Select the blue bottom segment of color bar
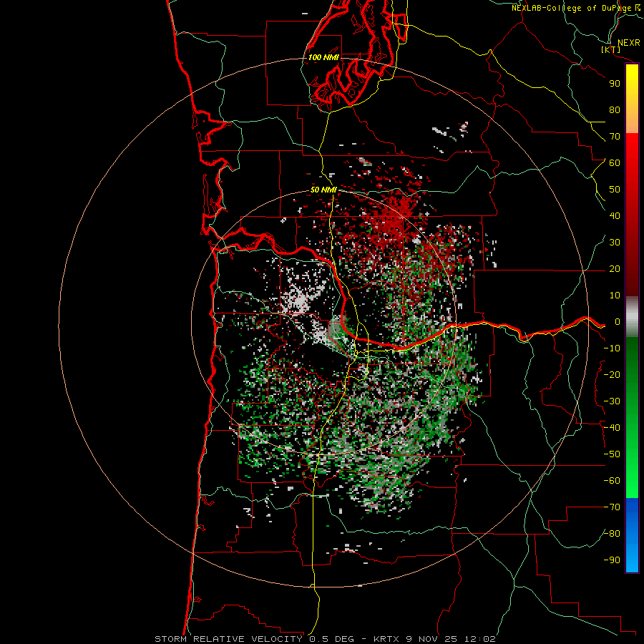This screenshot has height=644, width=644. pyautogui.click(x=632, y=535)
